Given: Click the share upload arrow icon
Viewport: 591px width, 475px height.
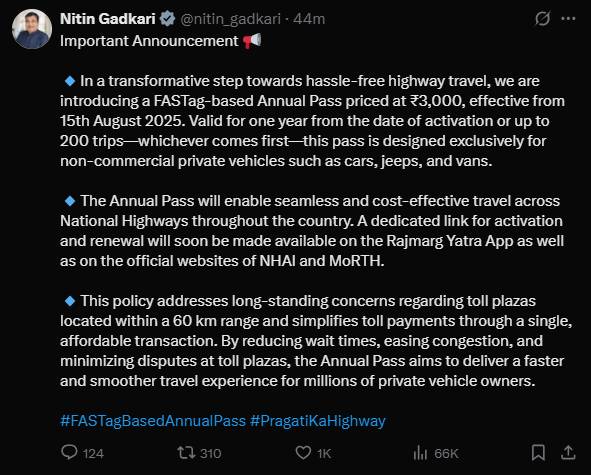Looking at the screenshot, I should pyautogui.click(x=568, y=452).
